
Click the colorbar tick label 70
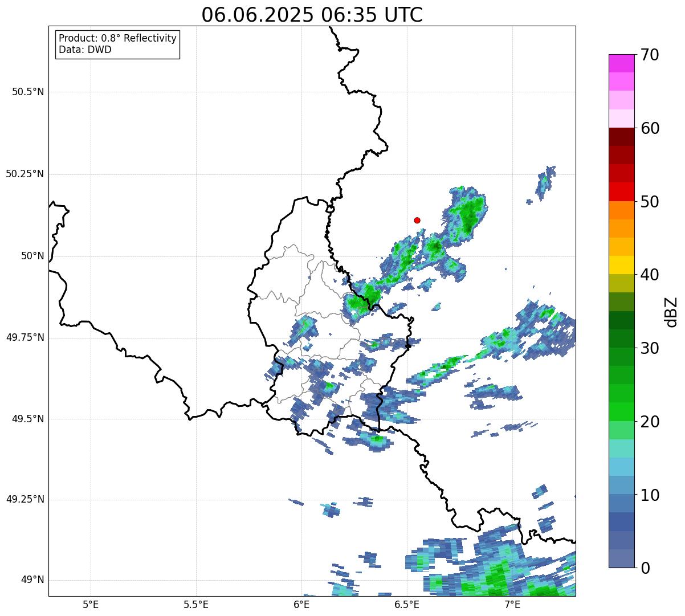650,55
